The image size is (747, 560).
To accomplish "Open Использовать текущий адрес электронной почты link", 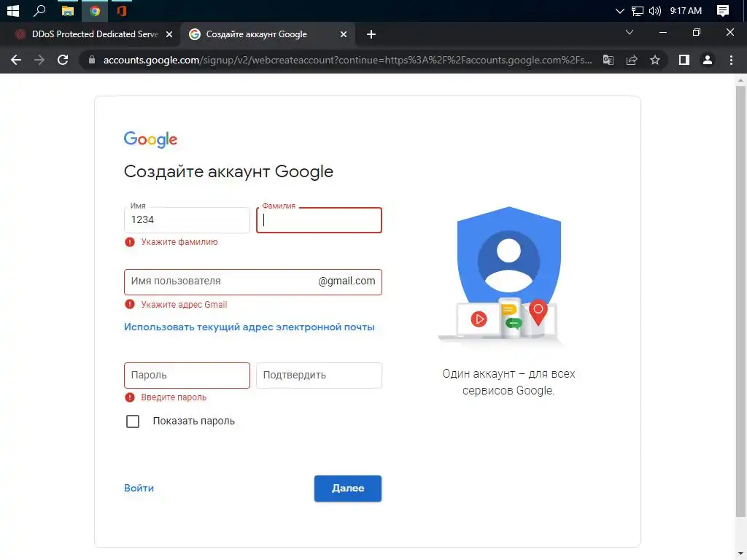I will [x=249, y=327].
